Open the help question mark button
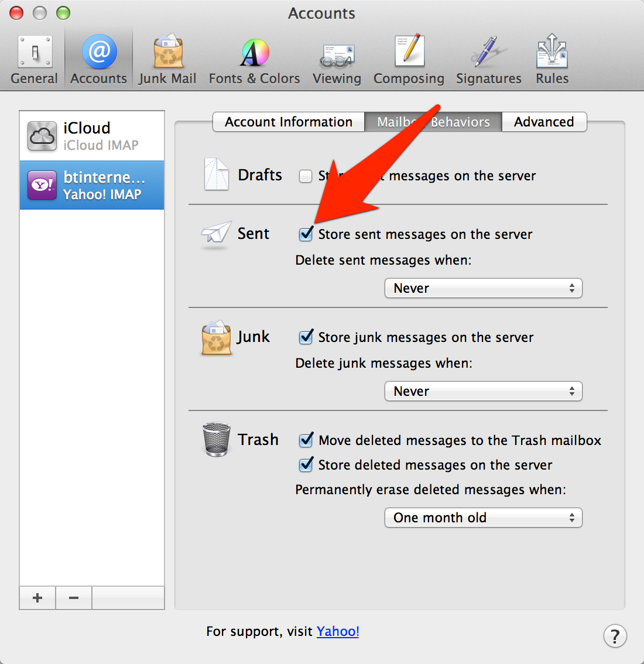The image size is (644, 664). [x=615, y=636]
